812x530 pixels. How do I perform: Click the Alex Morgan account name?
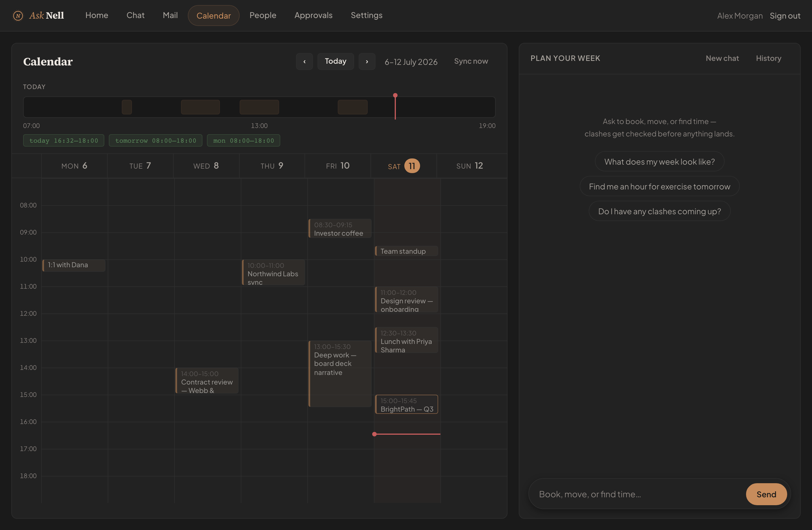click(740, 16)
